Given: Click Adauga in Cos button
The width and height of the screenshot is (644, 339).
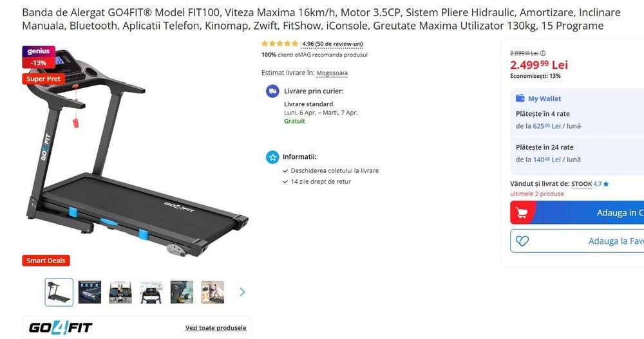Looking at the screenshot, I should pos(577,212).
